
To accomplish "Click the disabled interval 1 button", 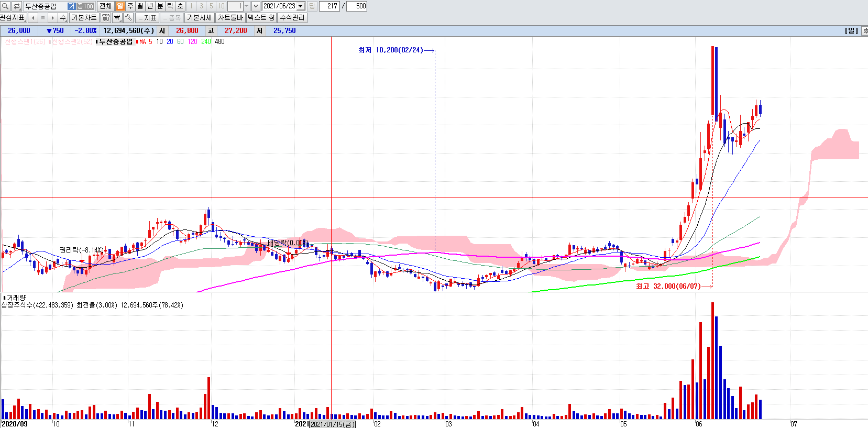I will click(191, 6).
